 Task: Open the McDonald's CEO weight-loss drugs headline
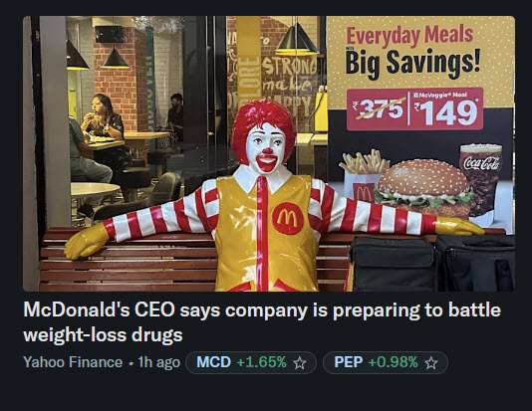[262, 322]
